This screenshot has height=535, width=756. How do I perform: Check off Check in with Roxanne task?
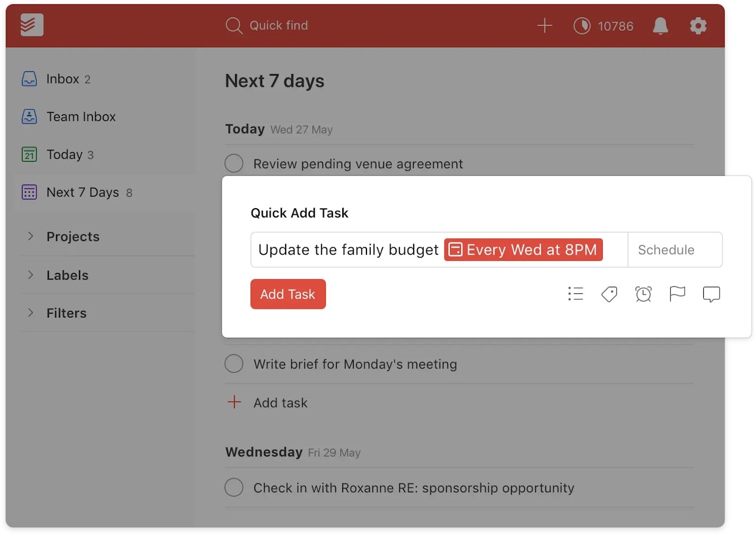234,487
